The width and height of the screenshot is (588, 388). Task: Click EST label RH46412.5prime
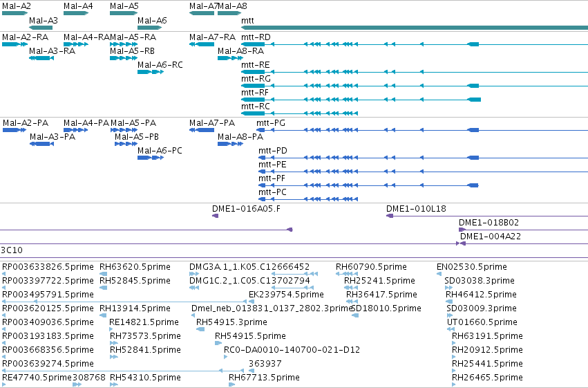[x=481, y=295]
